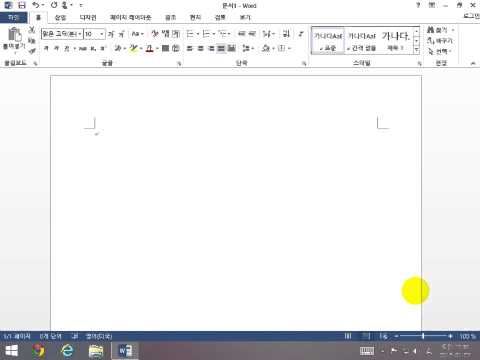
Task: Click enclosed characters icon
Action: tap(176, 48)
